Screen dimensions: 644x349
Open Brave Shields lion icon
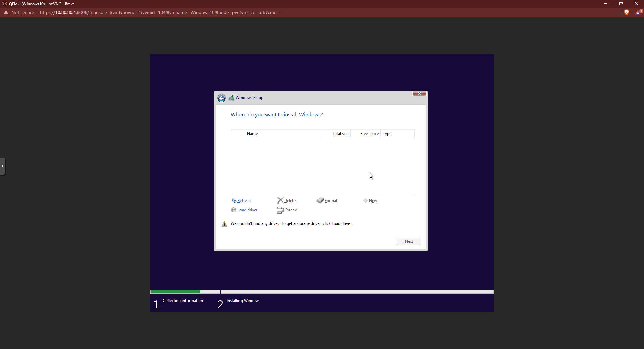tap(627, 12)
